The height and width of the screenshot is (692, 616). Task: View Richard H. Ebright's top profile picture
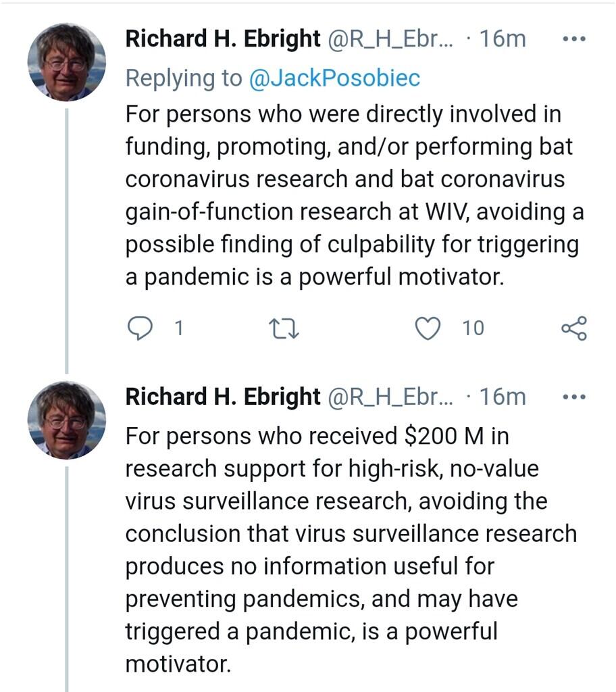coord(67,62)
